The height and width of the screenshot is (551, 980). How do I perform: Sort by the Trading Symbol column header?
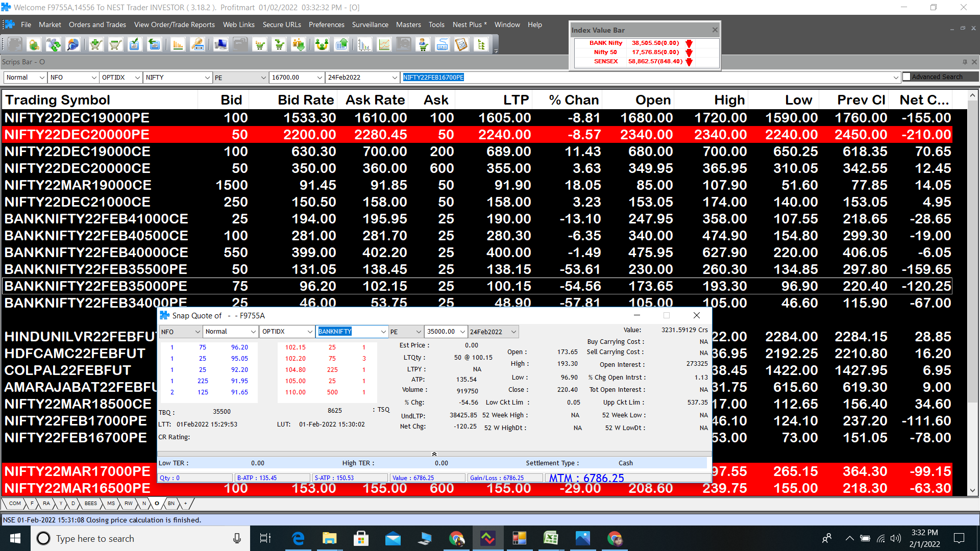click(101, 100)
